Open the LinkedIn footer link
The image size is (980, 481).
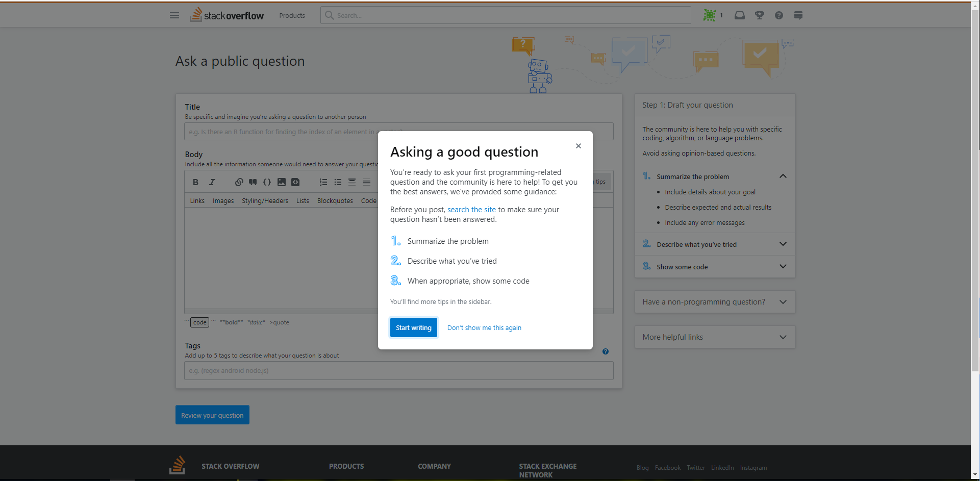tap(722, 468)
